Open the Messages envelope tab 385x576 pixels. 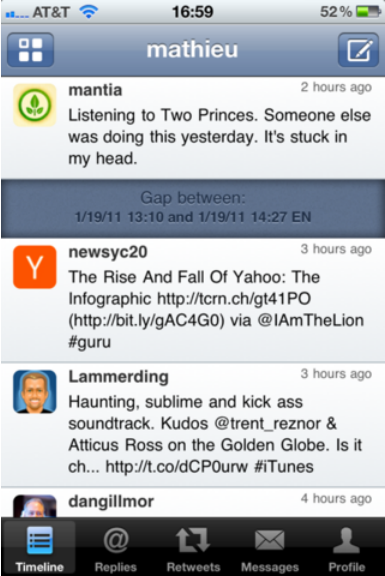270,548
